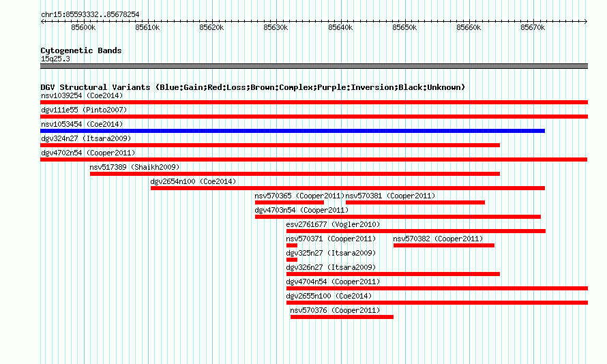Select the nsv570382 loss bar
The width and height of the screenshot is (607, 364).
tap(444, 245)
